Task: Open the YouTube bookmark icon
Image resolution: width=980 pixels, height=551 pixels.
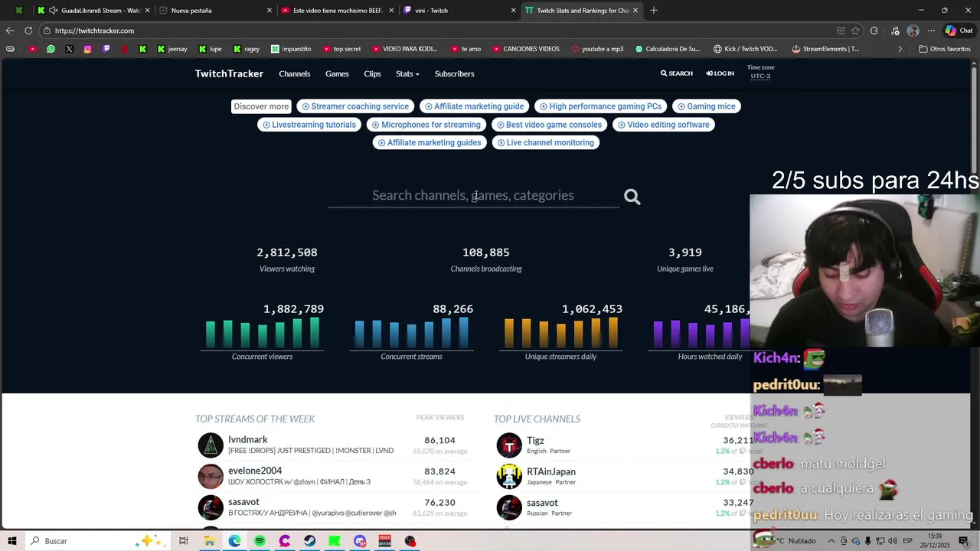Action: tap(32, 49)
